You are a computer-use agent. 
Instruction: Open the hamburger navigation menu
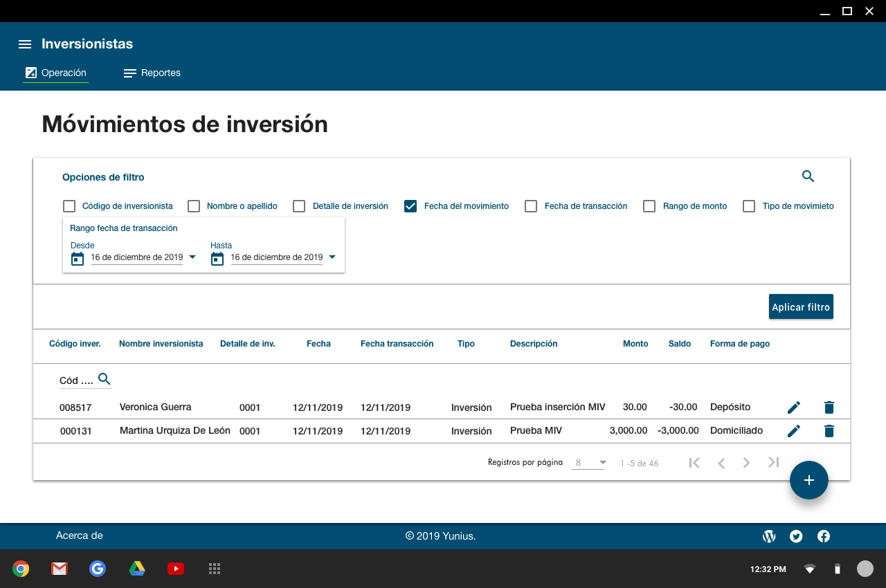coord(25,44)
